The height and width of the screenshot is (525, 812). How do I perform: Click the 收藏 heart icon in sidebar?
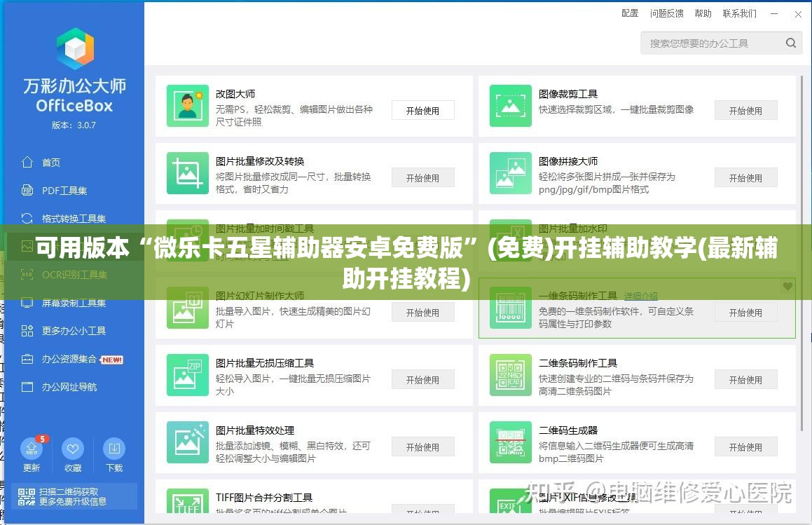tap(72, 449)
